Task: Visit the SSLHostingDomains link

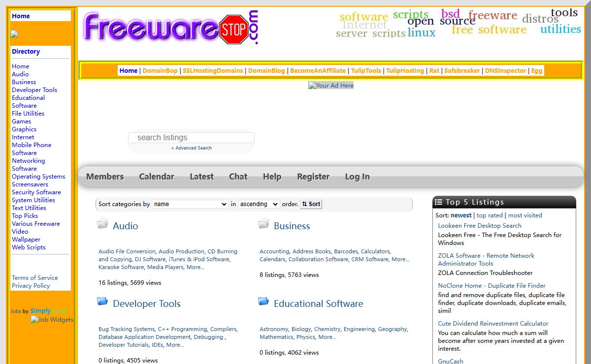Action: tap(213, 71)
